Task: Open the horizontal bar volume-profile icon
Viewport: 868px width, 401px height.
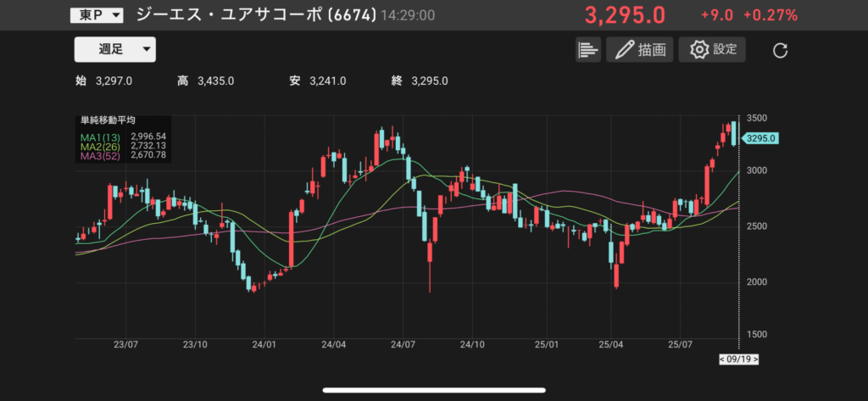Action: point(587,49)
